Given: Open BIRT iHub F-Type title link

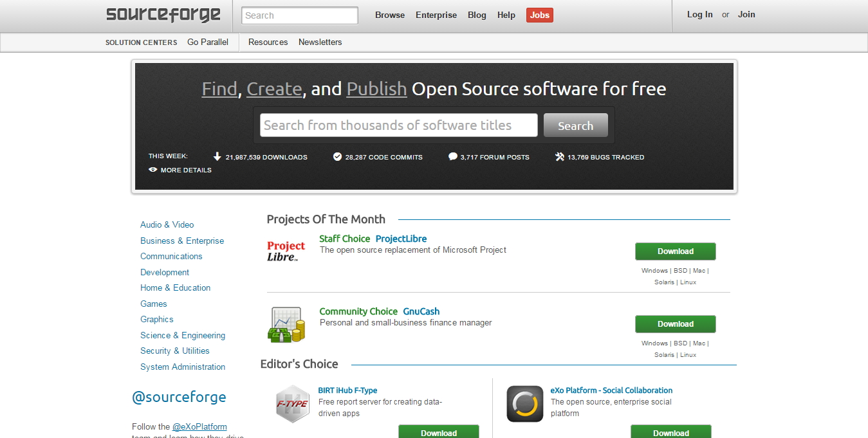Looking at the screenshot, I should (347, 390).
